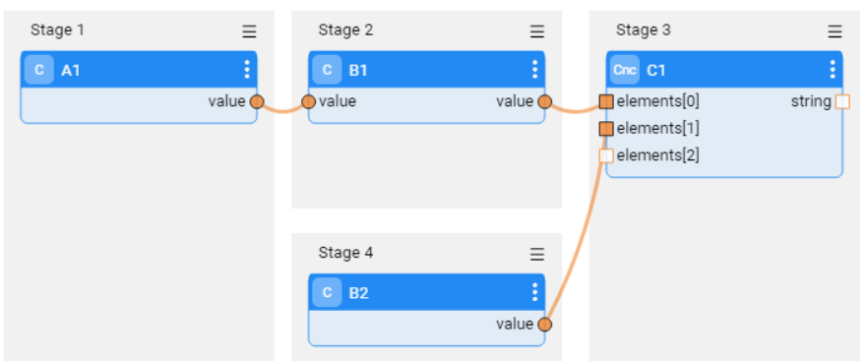Viewport: 868px width, 361px height.
Task: Open the Stage 3 hamburger menu
Action: (x=835, y=31)
